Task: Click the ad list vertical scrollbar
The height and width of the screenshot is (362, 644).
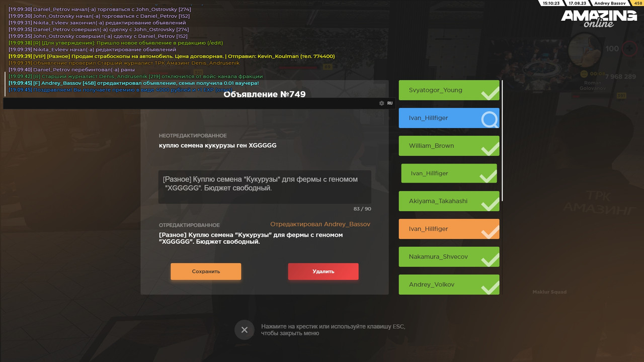Action: (x=502, y=141)
